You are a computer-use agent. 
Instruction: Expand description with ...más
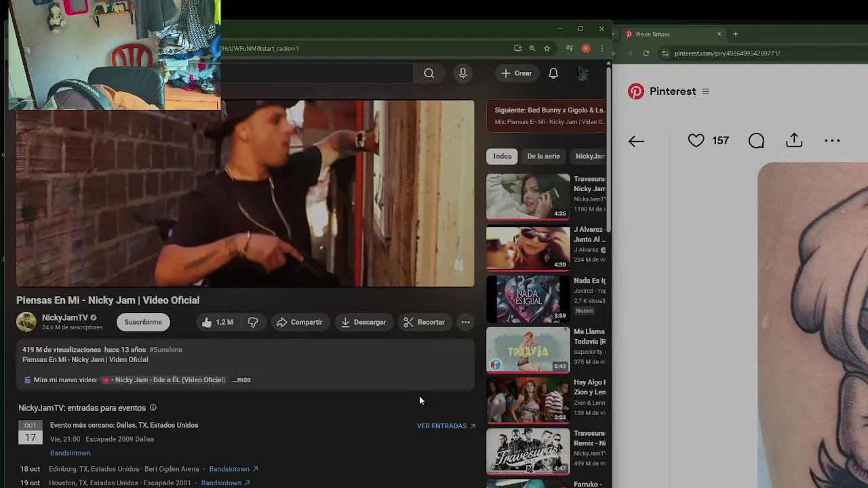(x=241, y=380)
